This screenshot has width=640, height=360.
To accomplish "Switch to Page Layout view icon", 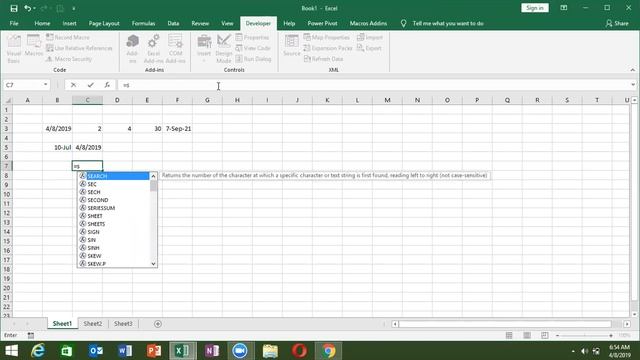I will [x=527, y=335].
